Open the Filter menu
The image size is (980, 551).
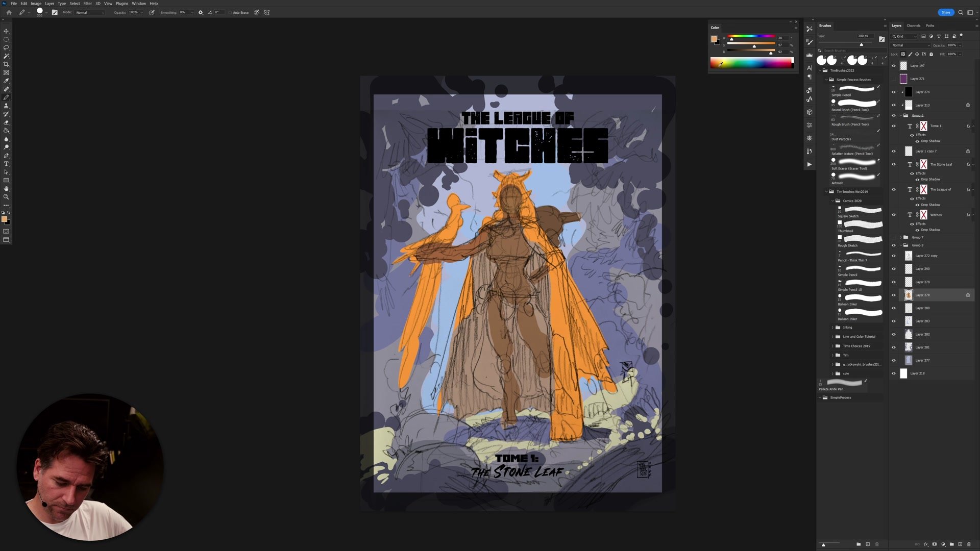click(87, 3)
